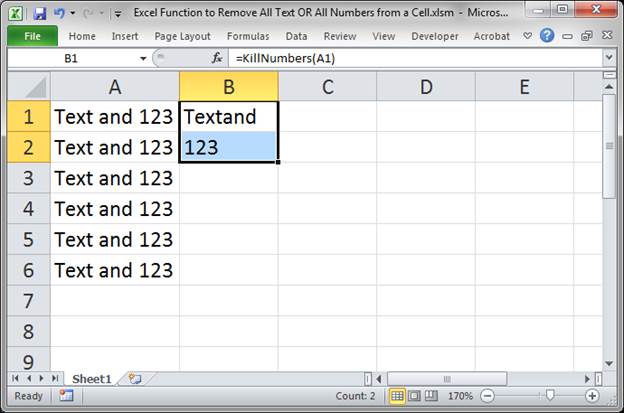Click the Save icon in quick access toolbar
This screenshot has width=624, height=413.
click(x=40, y=14)
